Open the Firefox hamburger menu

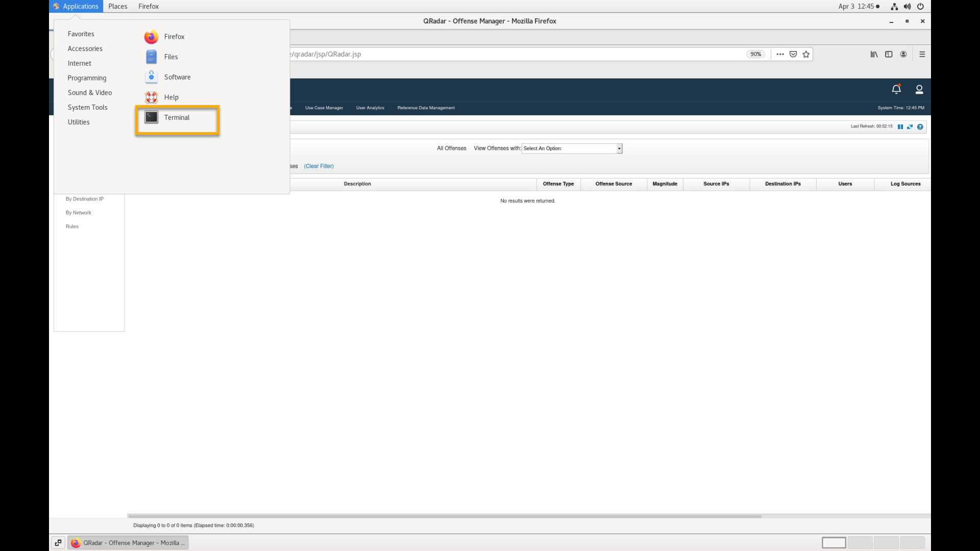pos(922,54)
